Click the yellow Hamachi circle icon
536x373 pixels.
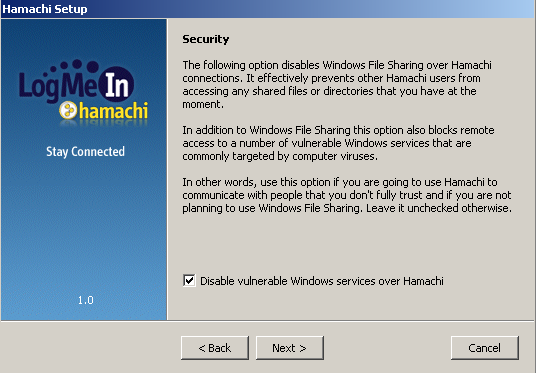[x=68, y=110]
